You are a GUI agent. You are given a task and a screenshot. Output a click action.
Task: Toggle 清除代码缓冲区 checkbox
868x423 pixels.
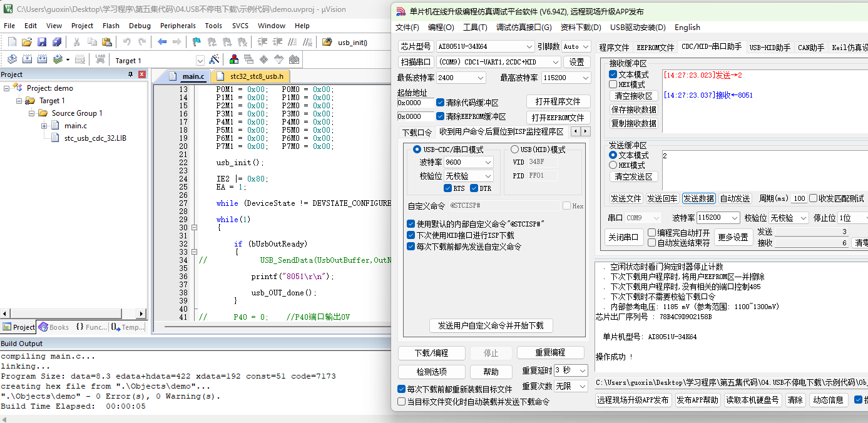tap(441, 103)
